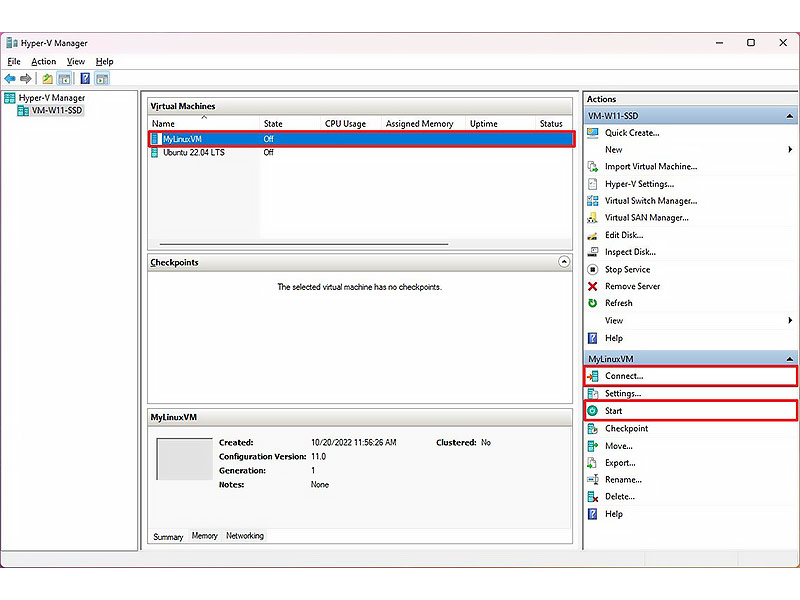Toggle the Show/Hide Action Pane toolbar icon
Image resolution: width=800 pixels, height=600 pixels.
tap(102, 79)
